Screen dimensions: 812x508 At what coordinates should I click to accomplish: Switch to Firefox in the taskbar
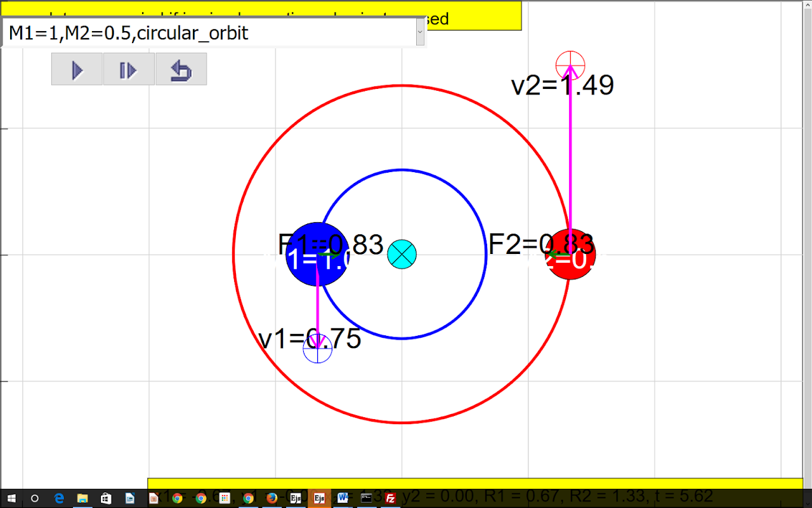(x=272, y=498)
